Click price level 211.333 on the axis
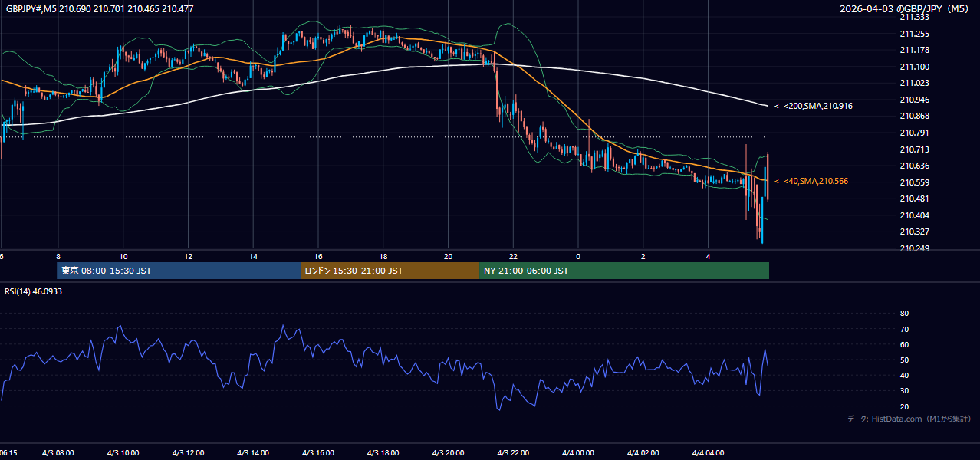The height and width of the screenshot is (460, 980). [914, 17]
